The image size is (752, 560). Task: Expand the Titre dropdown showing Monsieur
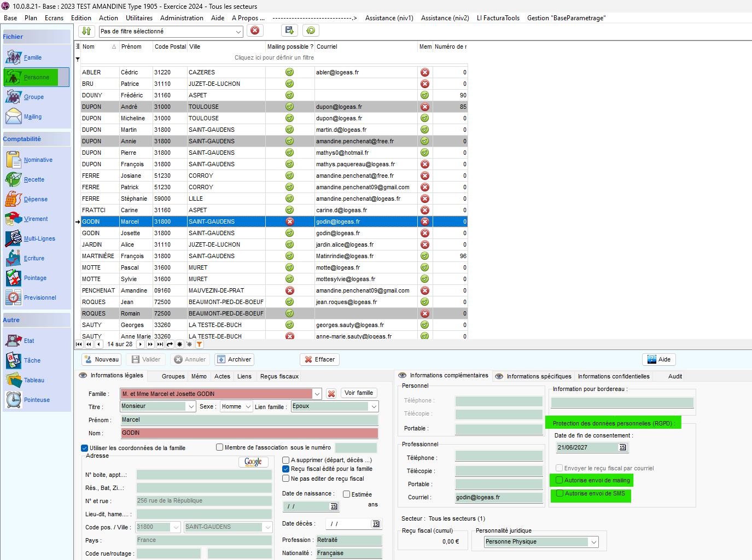pyautogui.click(x=191, y=406)
